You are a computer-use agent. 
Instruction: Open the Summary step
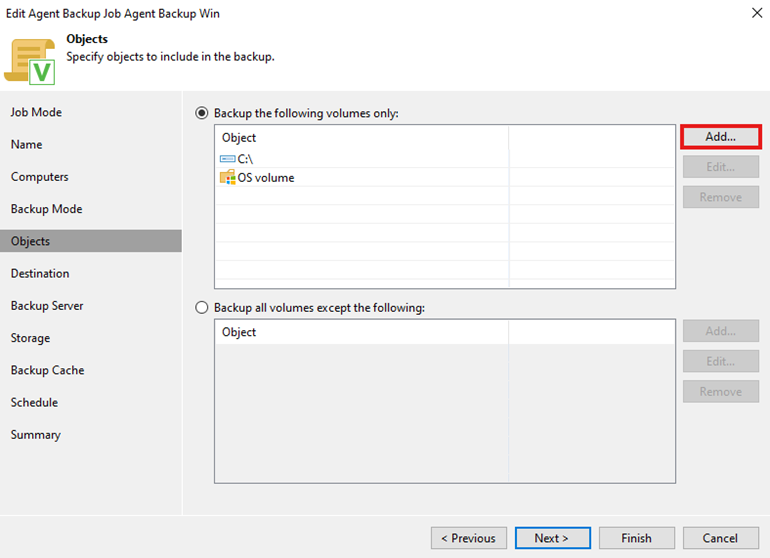point(36,435)
